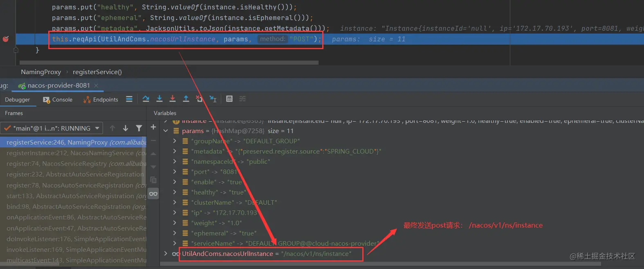644x269 pixels.
Task: Click the Run to Cursor icon
Action: [213, 99]
